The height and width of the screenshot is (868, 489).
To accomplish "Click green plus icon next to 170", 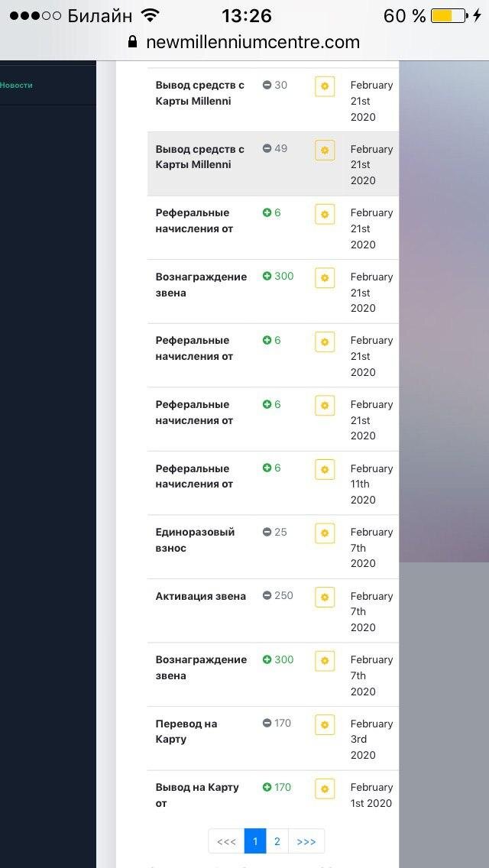I will 267,787.
